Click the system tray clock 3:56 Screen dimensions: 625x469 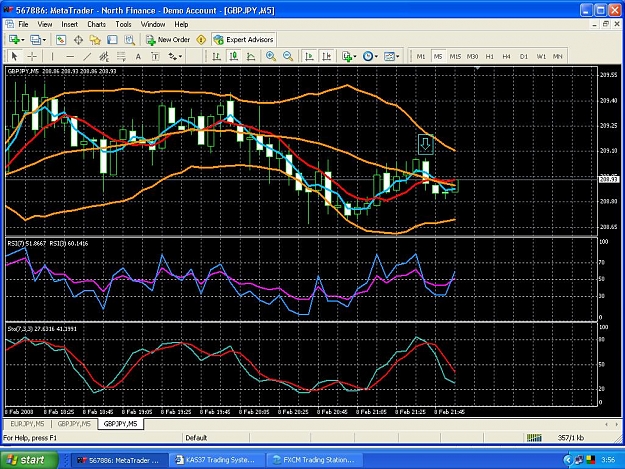(x=608, y=460)
